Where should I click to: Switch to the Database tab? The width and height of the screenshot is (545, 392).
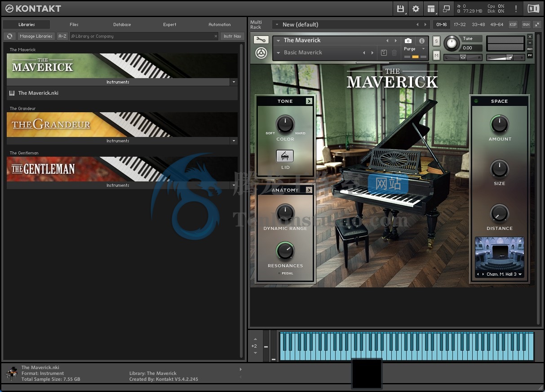[x=122, y=25]
